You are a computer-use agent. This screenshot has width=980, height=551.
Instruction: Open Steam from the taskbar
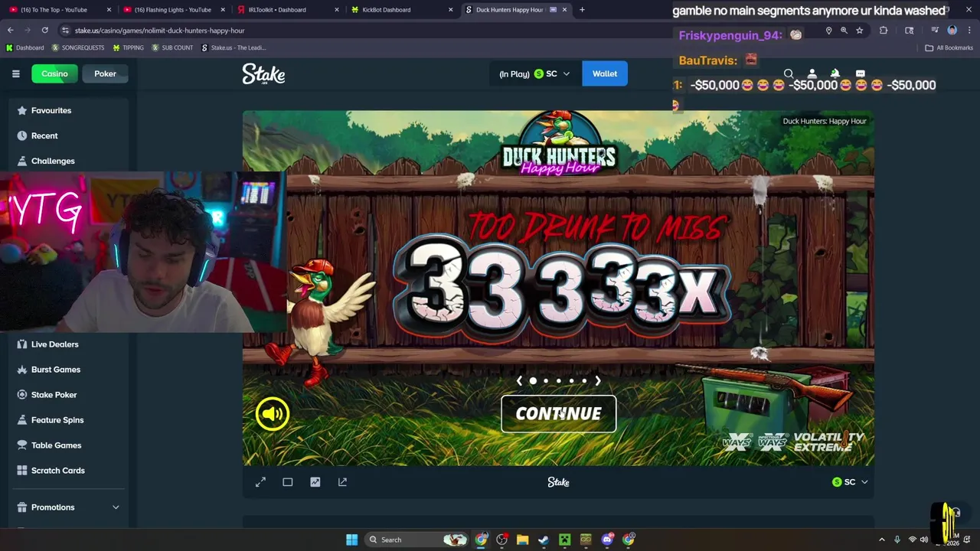(x=544, y=540)
